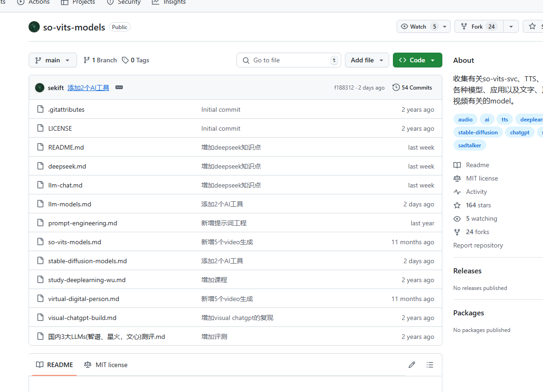Click the branch icon beside 1 Branch
Viewport: 543px width, 392px height.
pos(87,60)
